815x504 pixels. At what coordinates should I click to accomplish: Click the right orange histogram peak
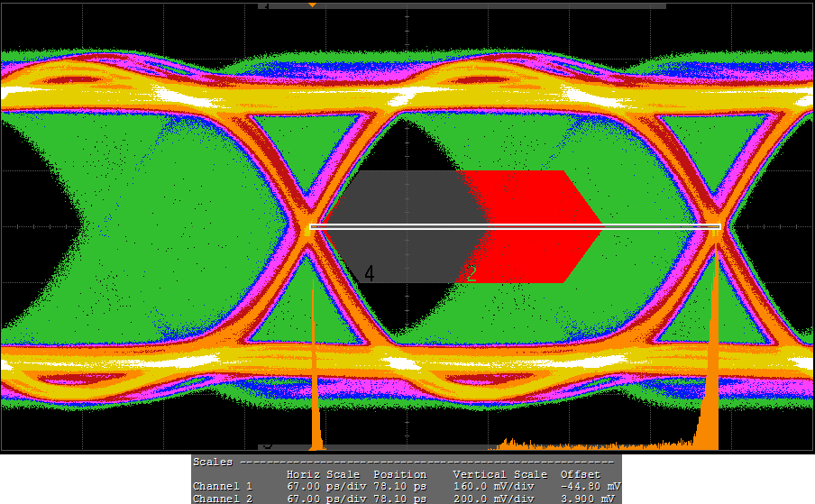pos(712,379)
